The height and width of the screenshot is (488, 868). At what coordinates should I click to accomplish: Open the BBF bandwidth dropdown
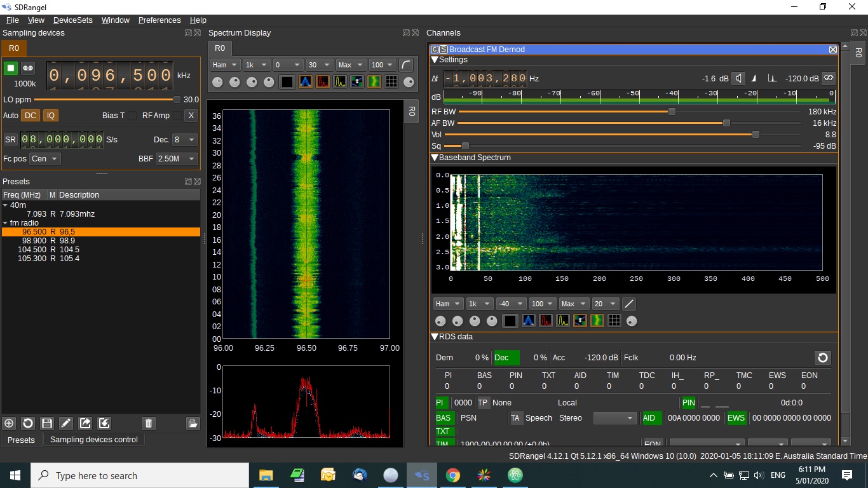[177, 159]
